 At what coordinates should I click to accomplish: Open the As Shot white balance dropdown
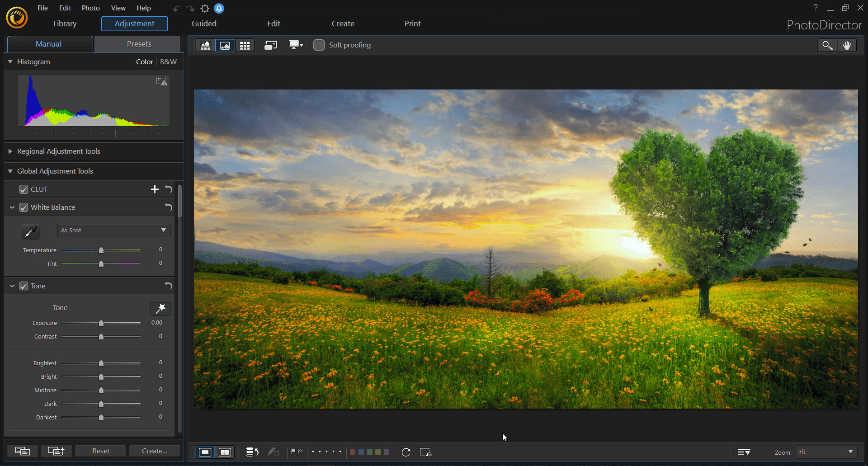point(113,230)
